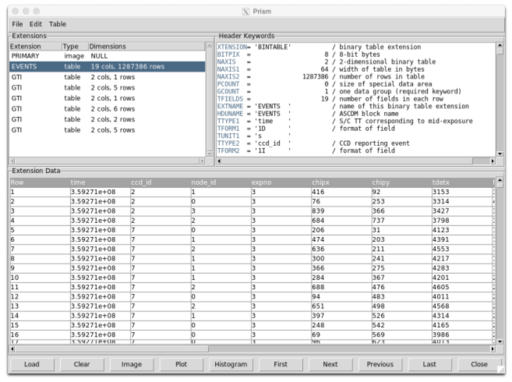Click row number 10 cell
Image resolution: width=512 pixels, height=382 pixels.
point(40,278)
